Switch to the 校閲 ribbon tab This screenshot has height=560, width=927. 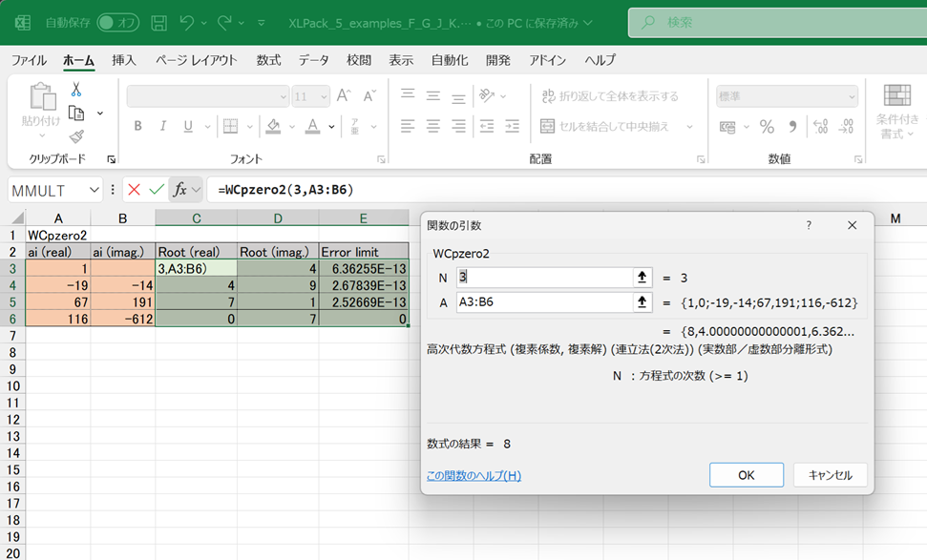click(x=359, y=60)
